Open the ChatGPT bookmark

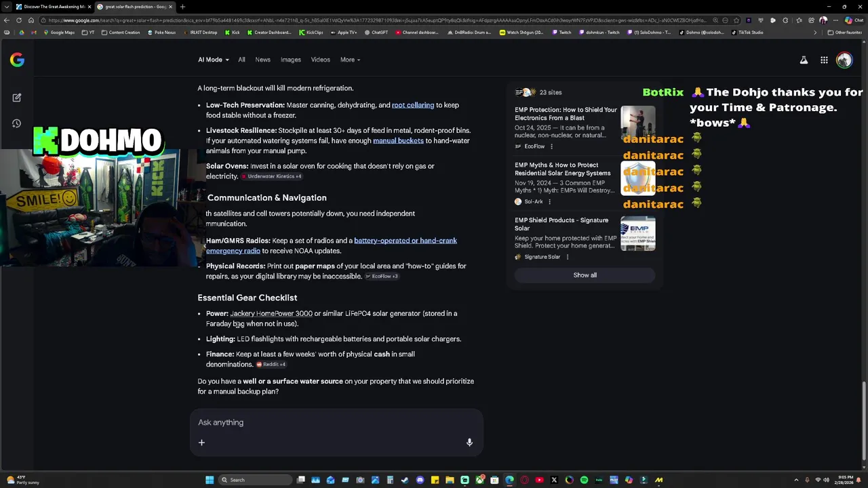pos(376,33)
